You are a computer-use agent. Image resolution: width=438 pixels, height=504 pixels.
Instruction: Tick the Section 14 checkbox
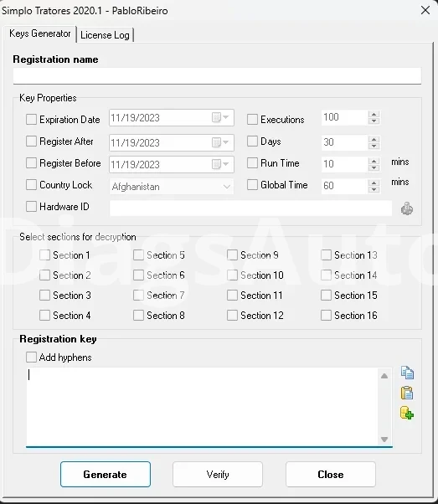pyautogui.click(x=326, y=275)
